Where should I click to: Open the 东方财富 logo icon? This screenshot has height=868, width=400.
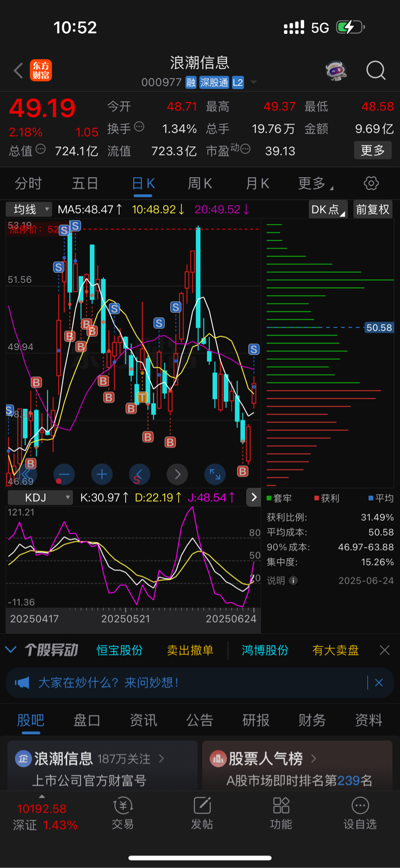[41, 70]
